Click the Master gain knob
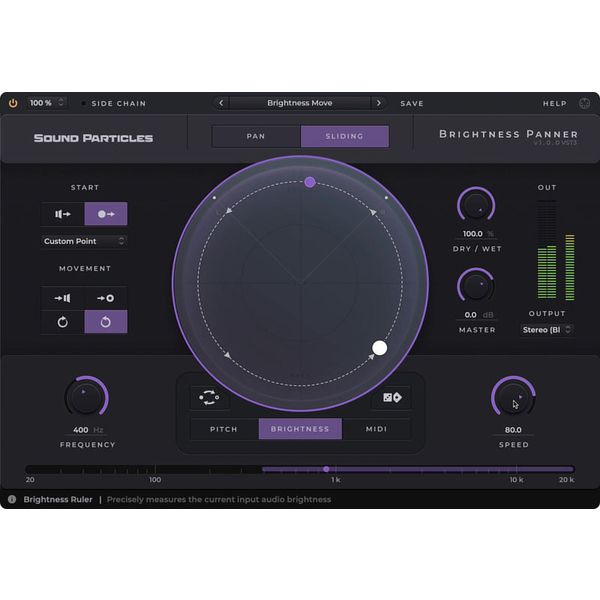 476,286
